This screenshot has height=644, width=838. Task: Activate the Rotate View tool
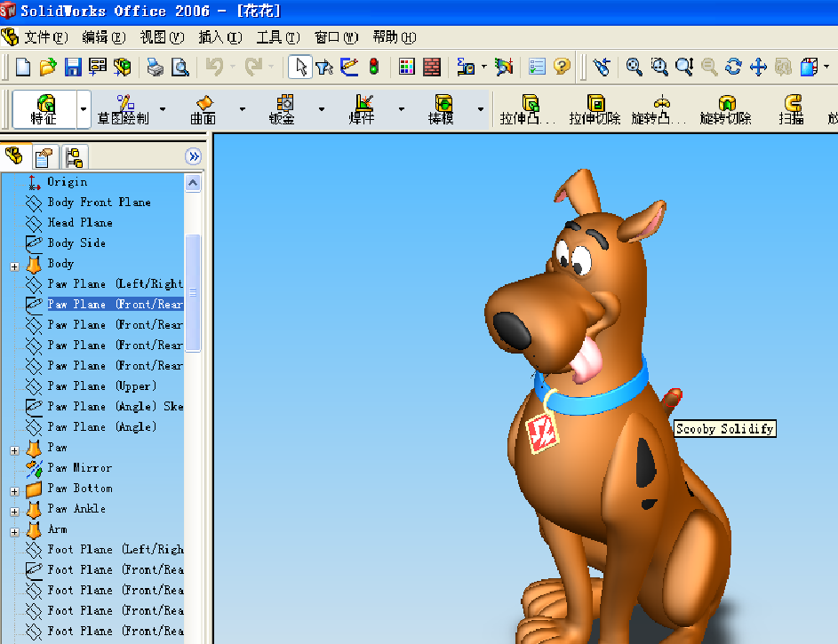point(733,67)
